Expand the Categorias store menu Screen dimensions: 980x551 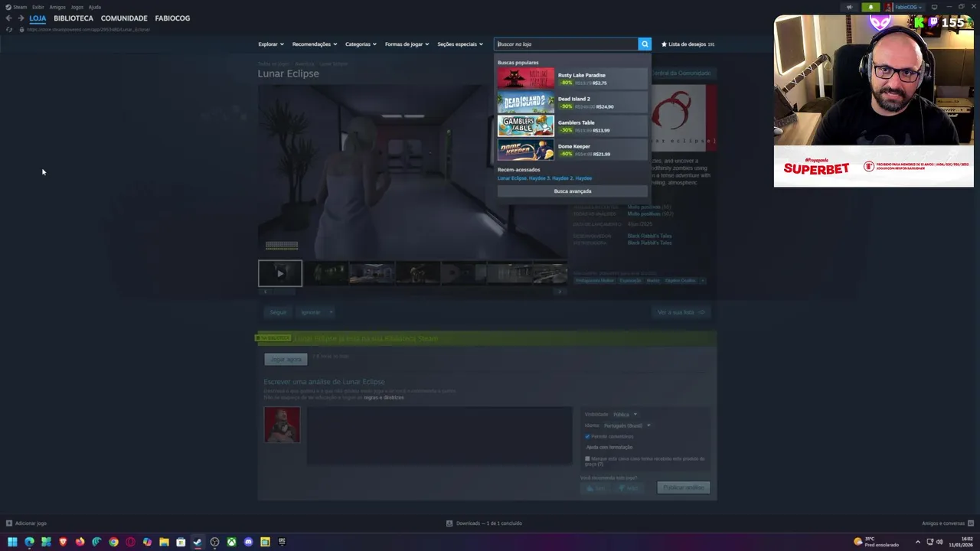tap(361, 44)
